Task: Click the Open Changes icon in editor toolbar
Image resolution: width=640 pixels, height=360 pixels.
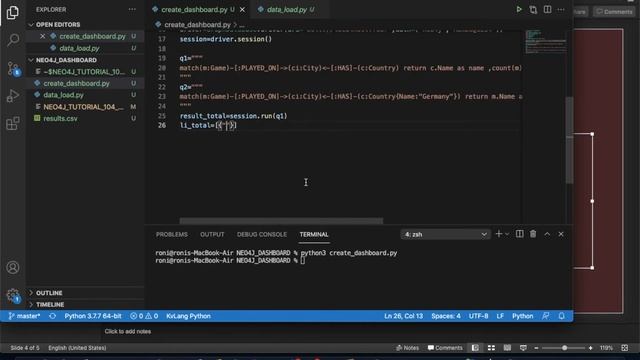Action: click(533, 9)
